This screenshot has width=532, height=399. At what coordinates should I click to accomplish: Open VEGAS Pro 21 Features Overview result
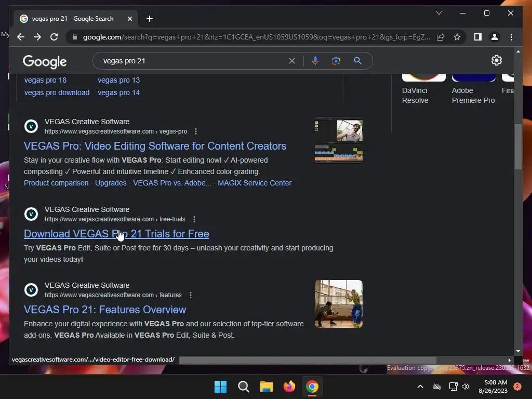[x=105, y=310]
